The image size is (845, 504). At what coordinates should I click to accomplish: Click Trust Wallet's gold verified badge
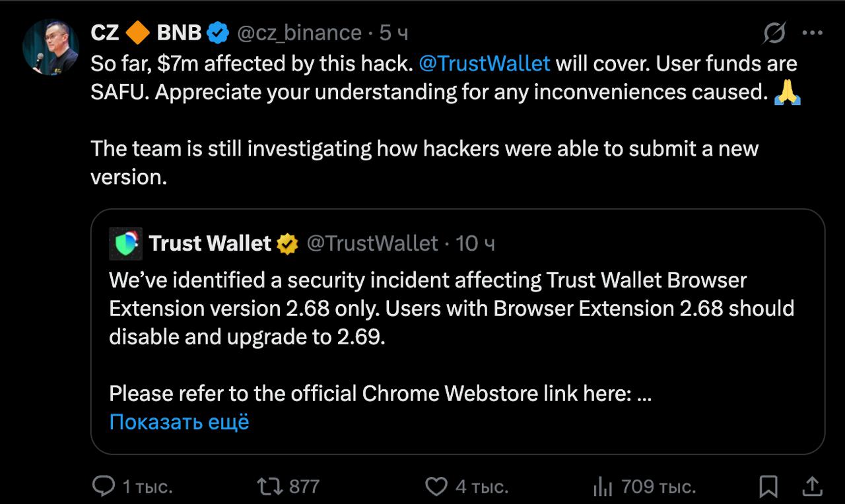[x=287, y=243]
